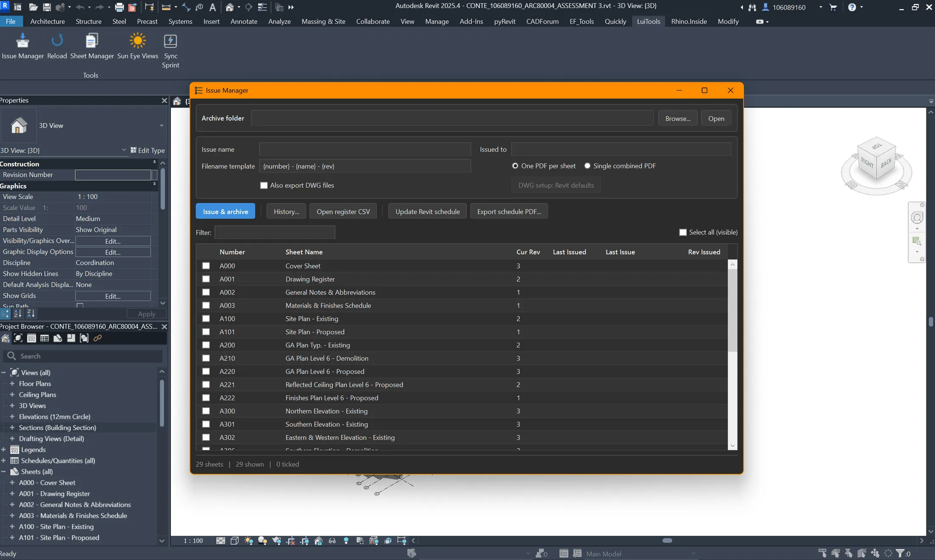
Task: Toggle Shadows icon in view control bar
Action: coord(263,540)
